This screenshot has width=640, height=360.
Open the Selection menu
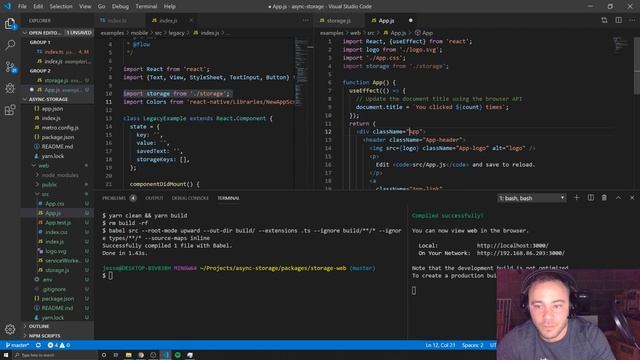point(61,7)
